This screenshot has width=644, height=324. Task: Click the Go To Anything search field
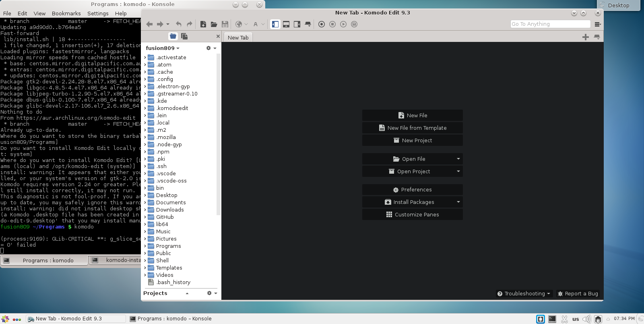point(550,24)
